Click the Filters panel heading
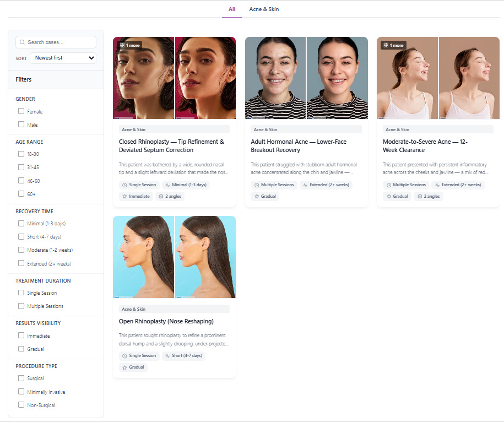 click(x=24, y=79)
